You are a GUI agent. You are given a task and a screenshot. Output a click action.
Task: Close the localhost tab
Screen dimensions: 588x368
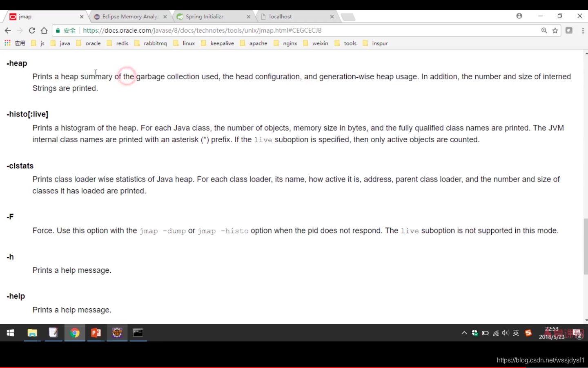[332, 17]
